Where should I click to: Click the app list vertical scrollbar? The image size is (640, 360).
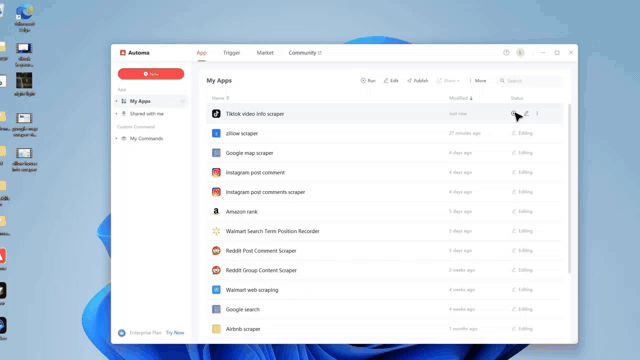point(569,189)
